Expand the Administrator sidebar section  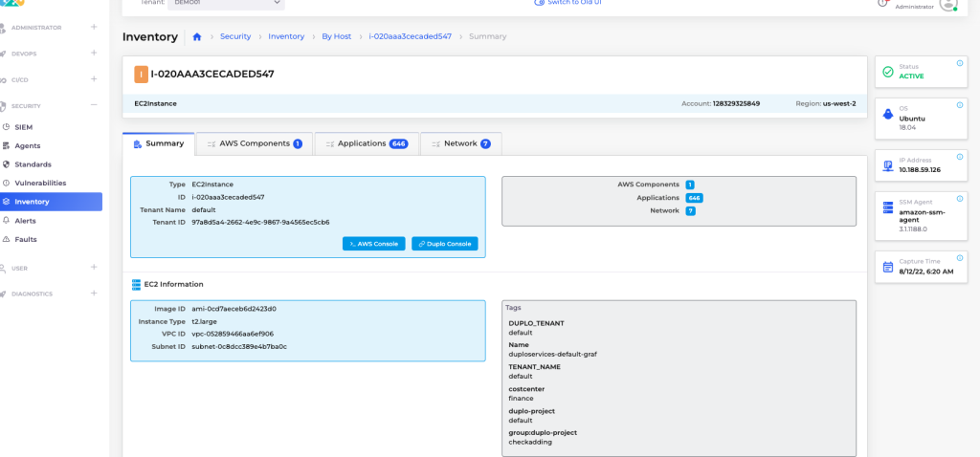click(x=94, y=27)
